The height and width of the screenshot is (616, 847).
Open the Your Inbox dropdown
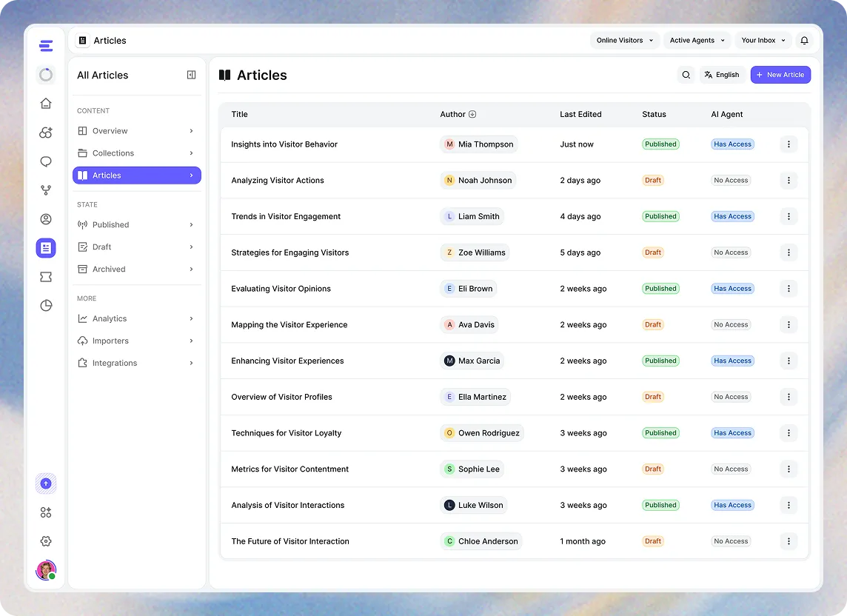click(763, 41)
